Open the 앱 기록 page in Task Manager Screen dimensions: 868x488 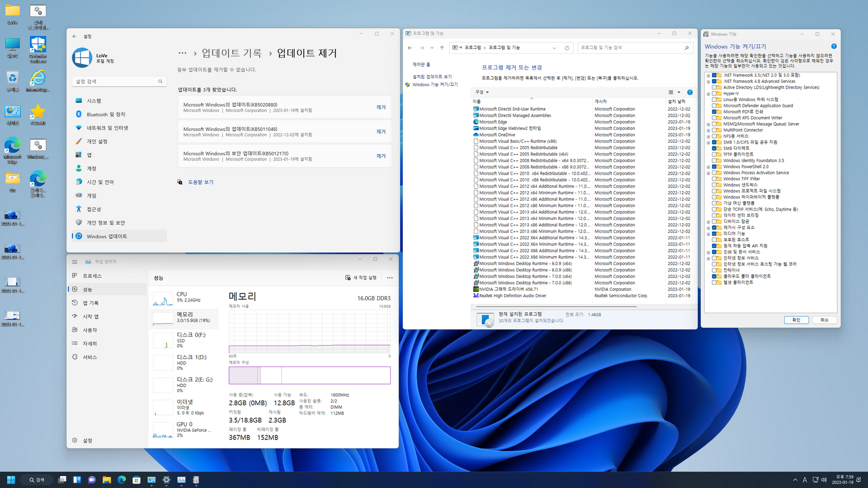(107, 303)
